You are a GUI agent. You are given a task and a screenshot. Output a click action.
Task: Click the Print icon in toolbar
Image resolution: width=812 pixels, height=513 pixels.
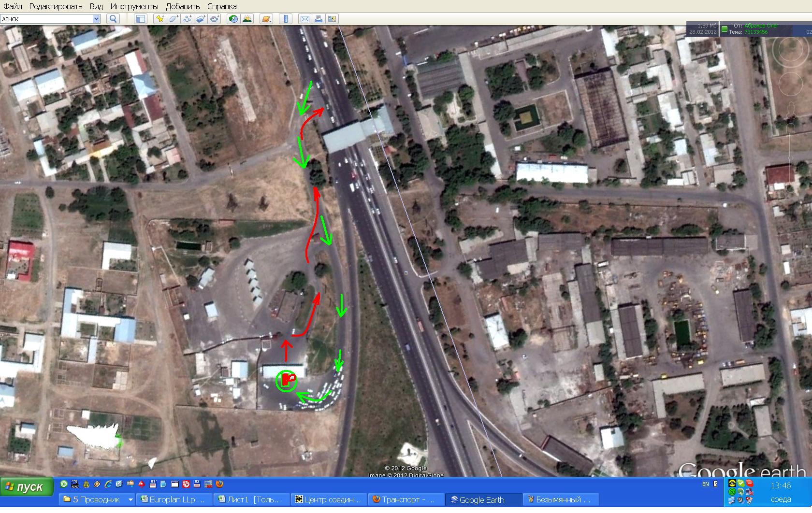(319, 19)
